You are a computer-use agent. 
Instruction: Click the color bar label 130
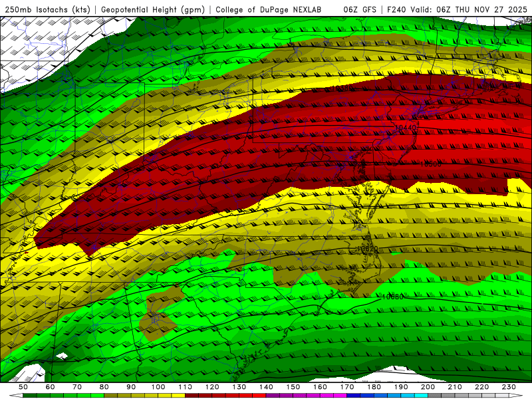pyautogui.click(x=239, y=387)
